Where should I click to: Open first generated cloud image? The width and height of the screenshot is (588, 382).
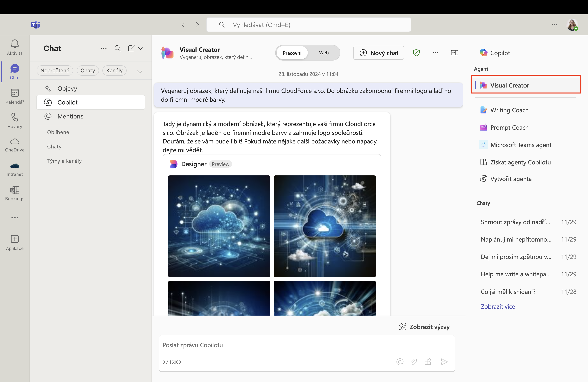click(219, 226)
